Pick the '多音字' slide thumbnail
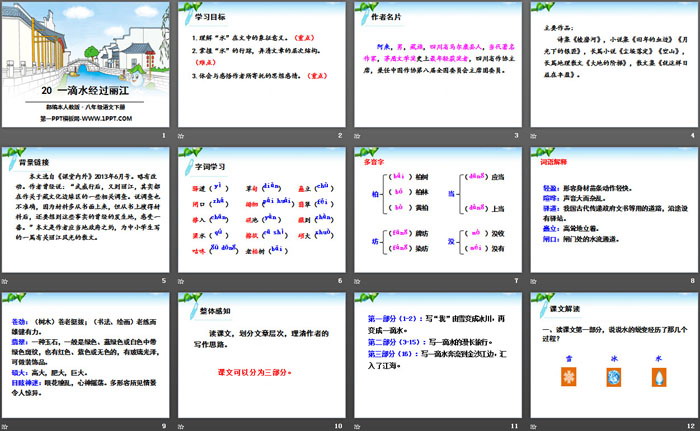Image resolution: width=700 pixels, height=431 pixels. point(438,210)
